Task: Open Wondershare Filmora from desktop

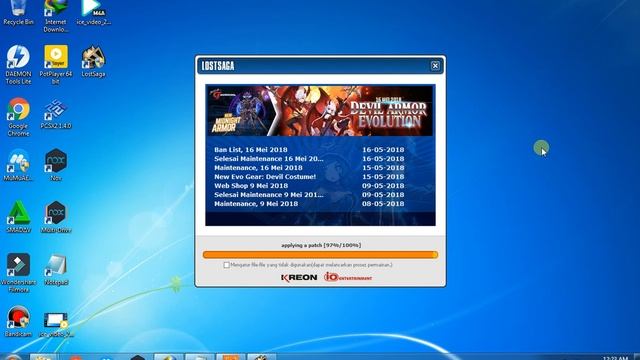Action: click(18, 273)
